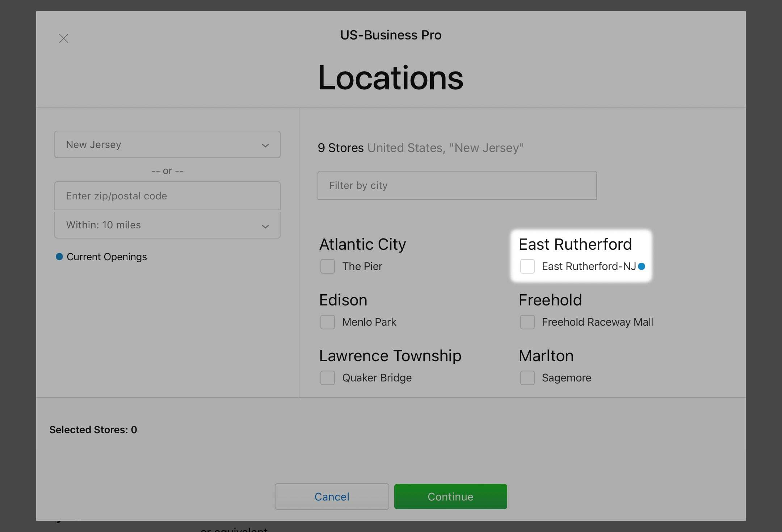Click the chevron on the state selector
The height and width of the screenshot is (532, 782).
point(265,145)
